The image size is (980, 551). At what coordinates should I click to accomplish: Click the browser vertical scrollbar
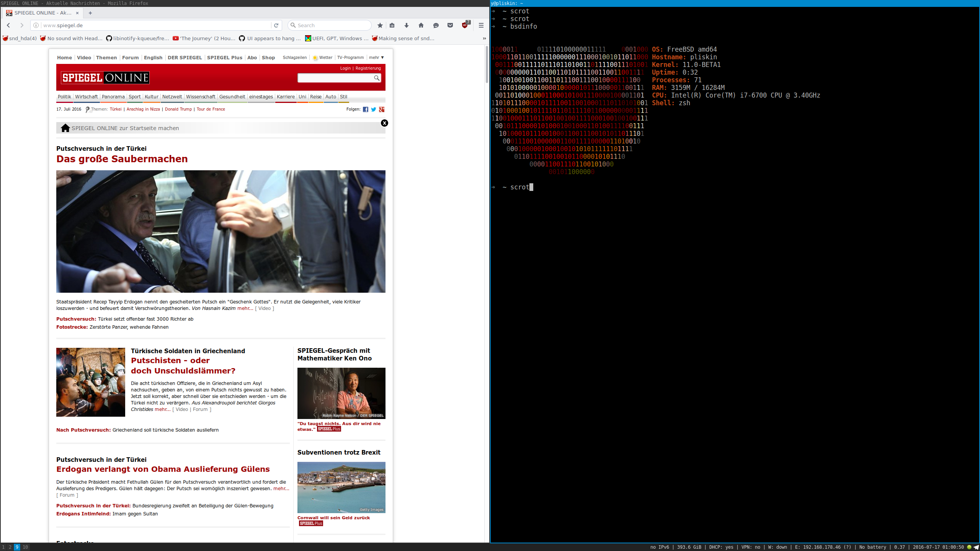pos(487,64)
